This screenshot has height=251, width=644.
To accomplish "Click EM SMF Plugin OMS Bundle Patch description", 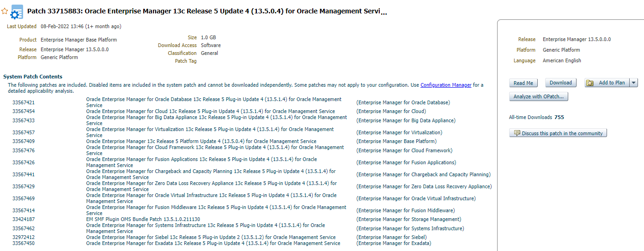I will point(143,220).
